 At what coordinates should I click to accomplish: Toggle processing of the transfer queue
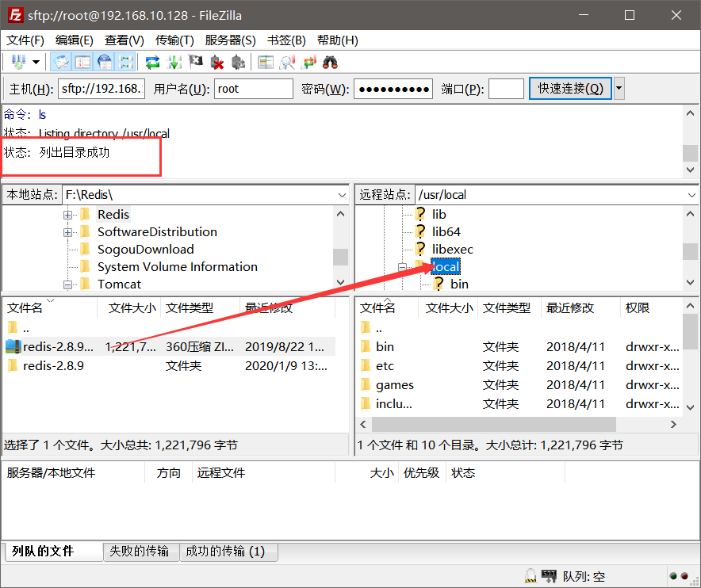pos(174,62)
